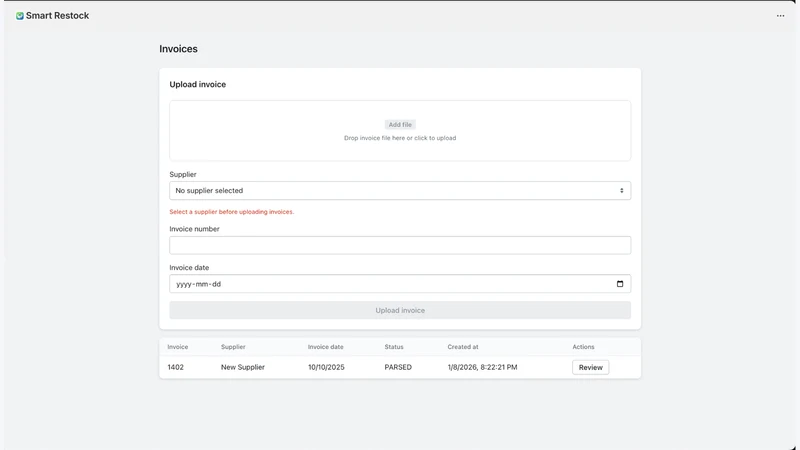Click the red supplier warning message
The width and height of the screenshot is (800, 450).
coord(232,212)
